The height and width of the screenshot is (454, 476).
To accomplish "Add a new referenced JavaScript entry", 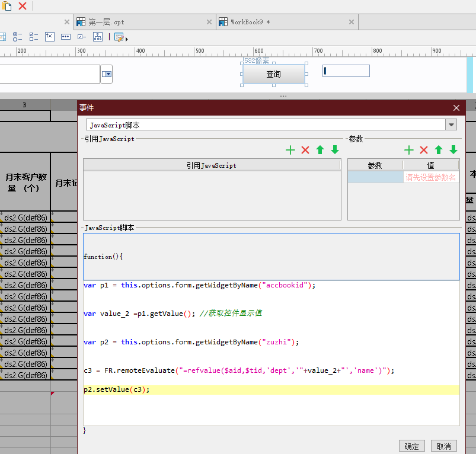I will [290, 150].
